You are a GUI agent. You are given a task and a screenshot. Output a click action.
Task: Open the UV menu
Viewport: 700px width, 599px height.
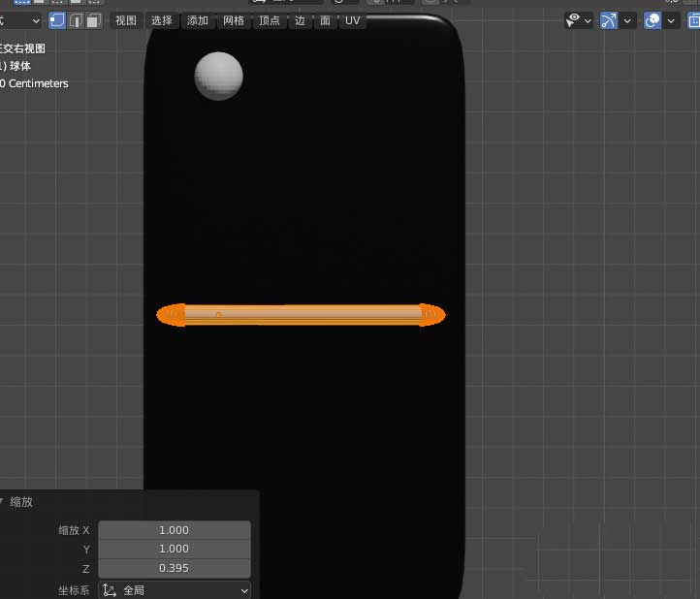coord(352,20)
